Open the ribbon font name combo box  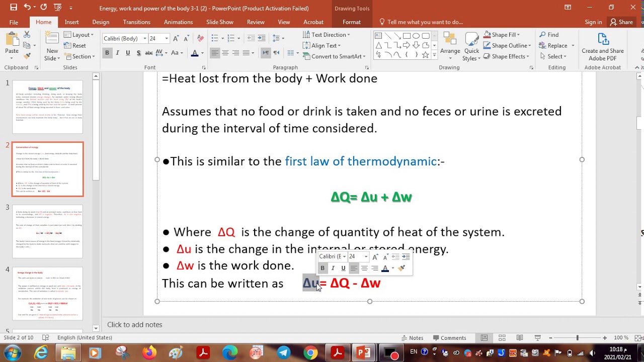coord(125,39)
